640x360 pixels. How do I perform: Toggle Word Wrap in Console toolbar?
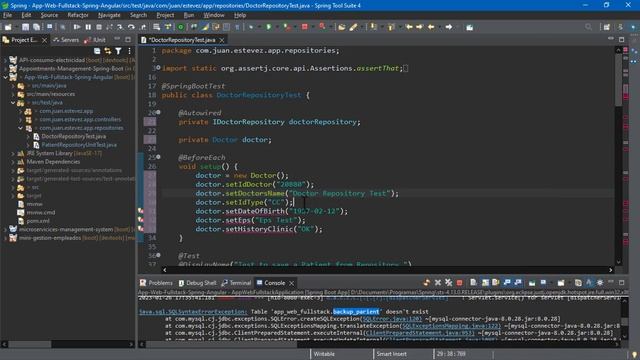(496, 282)
